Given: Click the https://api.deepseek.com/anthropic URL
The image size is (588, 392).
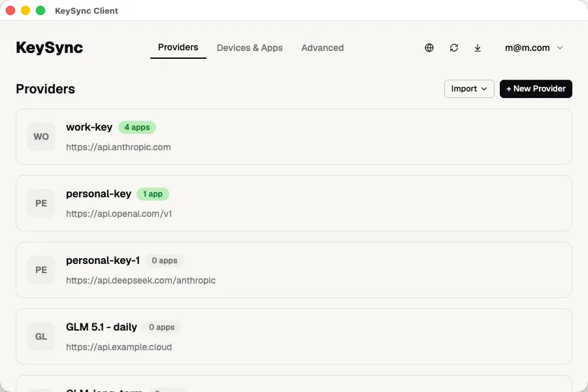Looking at the screenshot, I should coord(141,280).
